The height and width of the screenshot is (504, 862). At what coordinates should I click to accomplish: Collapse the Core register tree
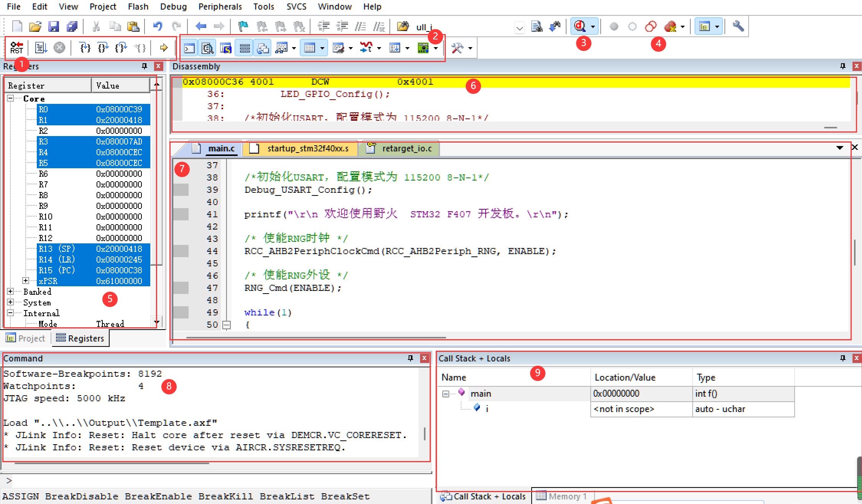tap(11, 99)
